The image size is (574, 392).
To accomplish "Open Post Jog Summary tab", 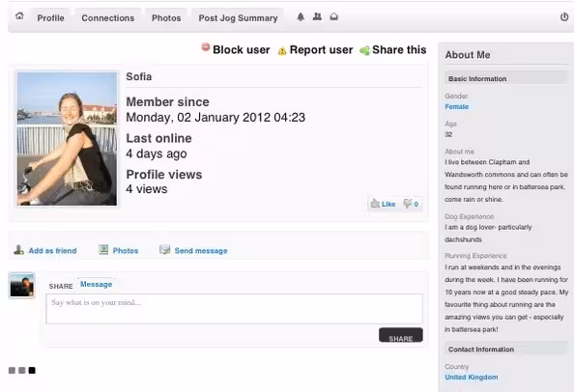I will coord(238,18).
